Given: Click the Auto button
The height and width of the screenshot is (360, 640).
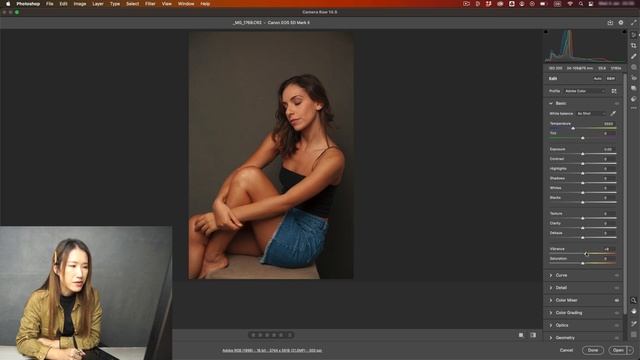Looking at the screenshot, I should 598,78.
